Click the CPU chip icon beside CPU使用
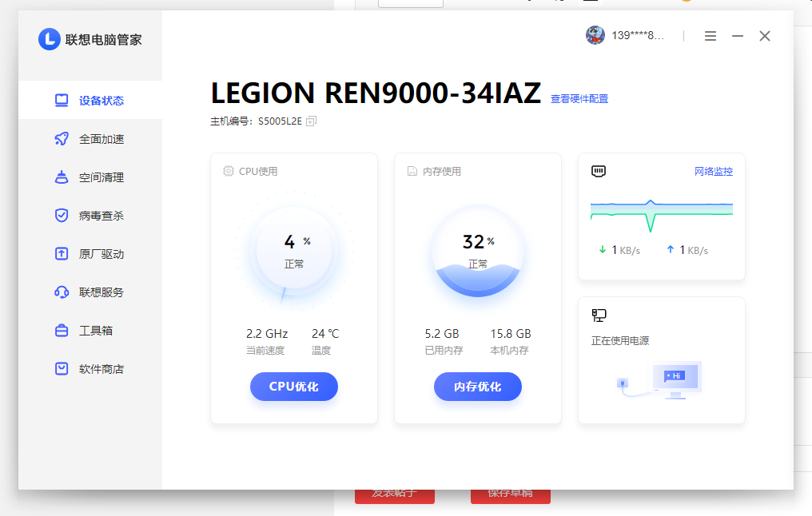Image resolution: width=812 pixels, height=516 pixels. point(229,171)
